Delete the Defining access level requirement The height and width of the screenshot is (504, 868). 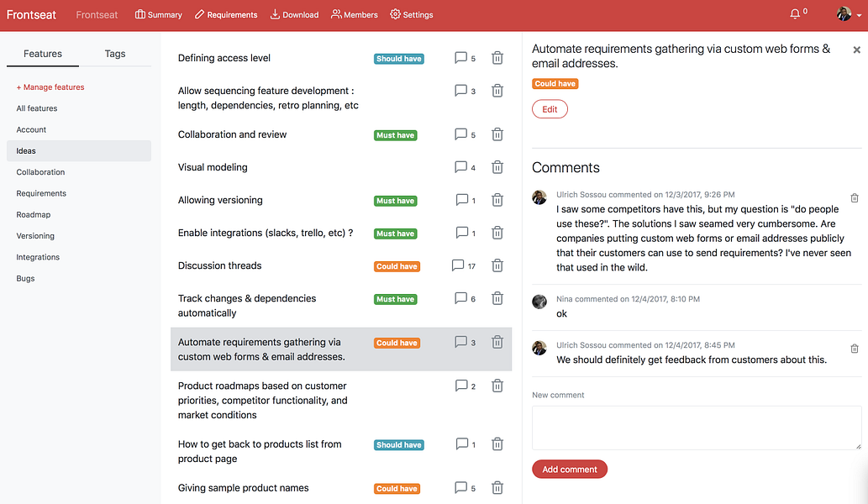pyautogui.click(x=497, y=57)
